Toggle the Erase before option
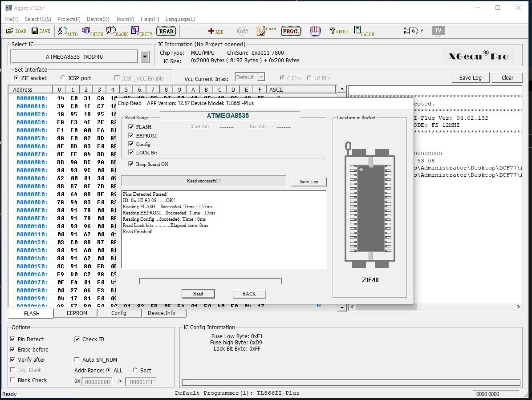 point(12,349)
